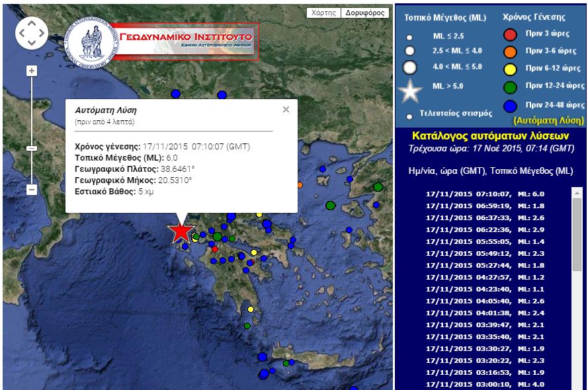588x390 pixels.
Task: Switch to Δορυφόρος satellite view
Action: 365,13
